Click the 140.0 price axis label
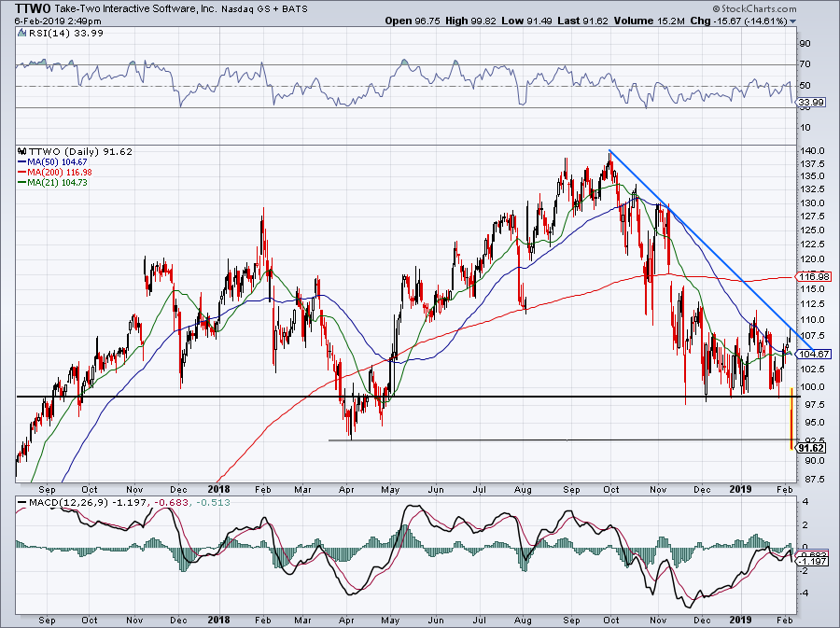The width and height of the screenshot is (840, 628). point(812,151)
